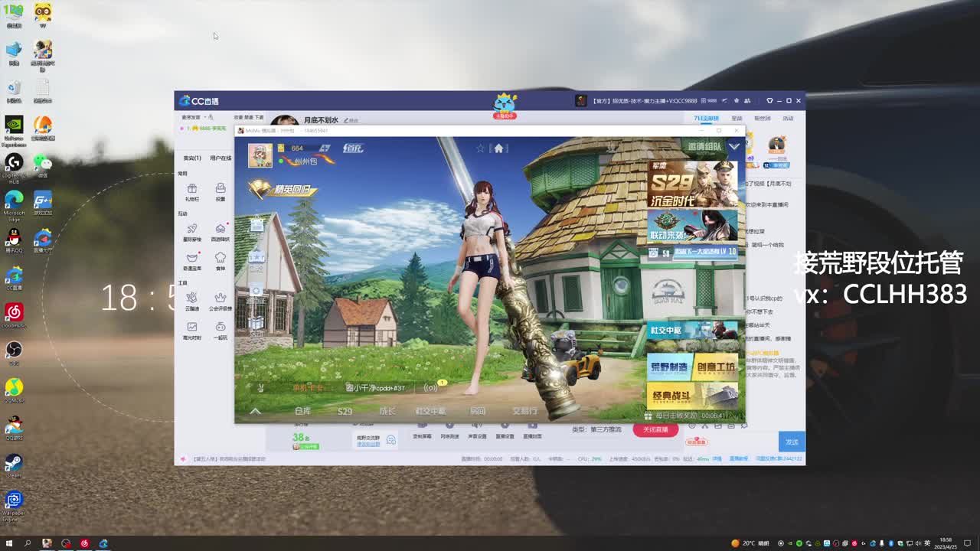Open 成长 in game bottom menu
This screenshot has width=980, height=551.
[x=387, y=411]
